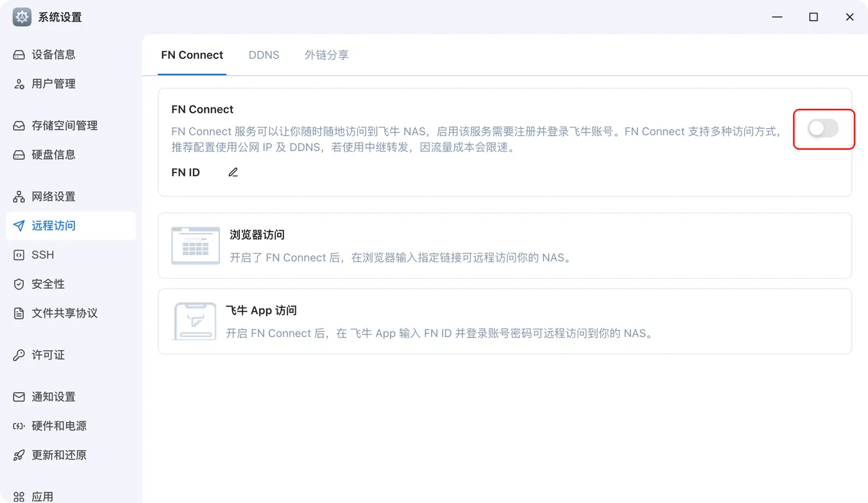Image resolution: width=868 pixels, height=503 pixels.
Task: Open the 外链分享 tab
Action: (327, 55)
